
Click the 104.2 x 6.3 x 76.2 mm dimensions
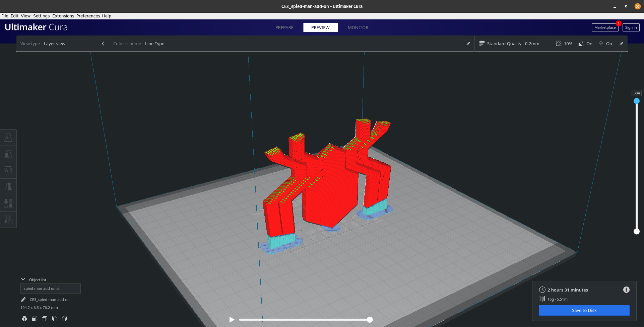click(39, 308)
